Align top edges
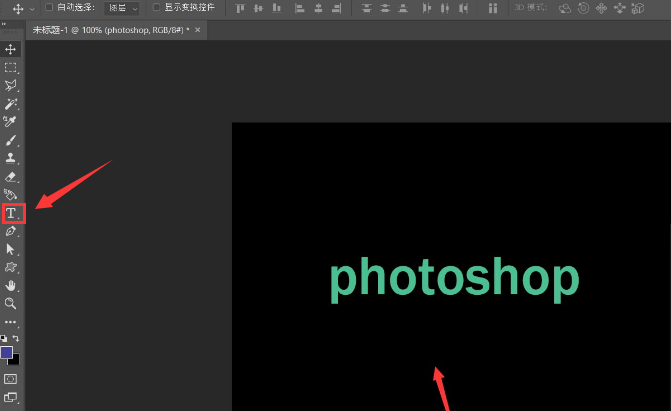Viewport: 671px width, 411px height. (240, 8)
